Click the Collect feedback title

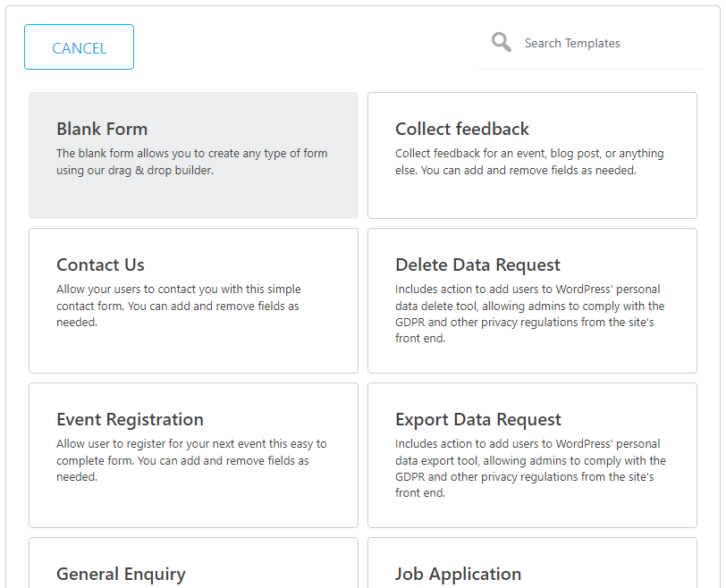(462, 129)
